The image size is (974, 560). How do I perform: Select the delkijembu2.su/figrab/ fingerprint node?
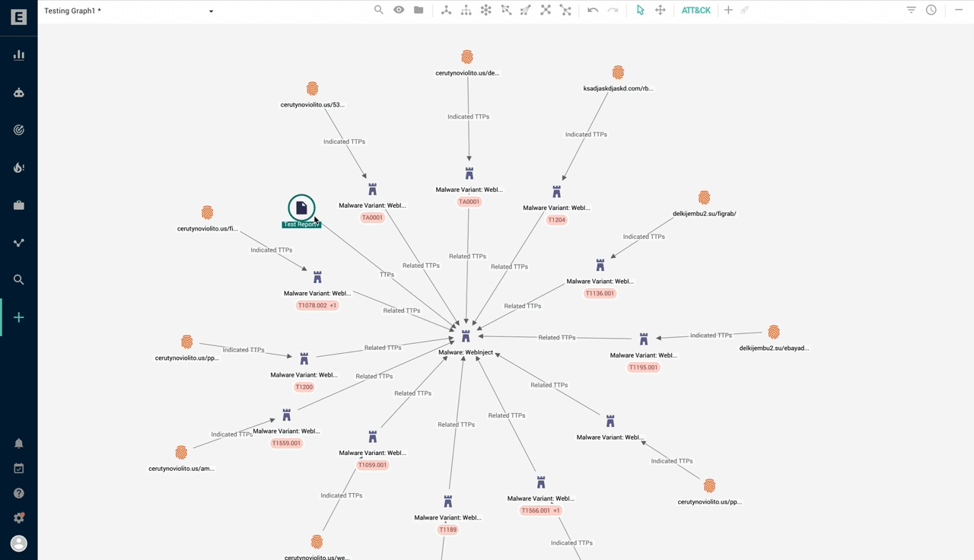704,198
